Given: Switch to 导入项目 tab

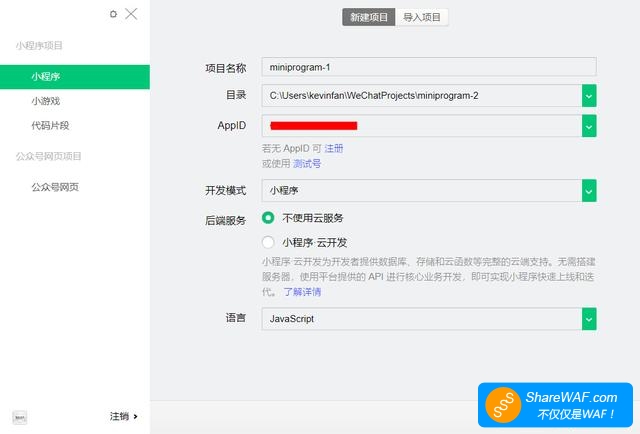Looking at the screenshot, I should [x=422, y=17].
